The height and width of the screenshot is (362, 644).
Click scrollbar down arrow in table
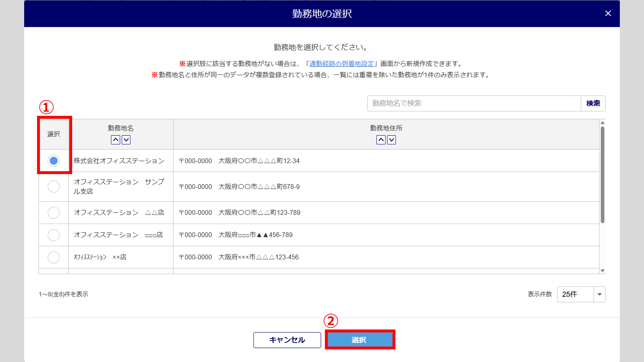pyautogui.click(x=602, y=271)
